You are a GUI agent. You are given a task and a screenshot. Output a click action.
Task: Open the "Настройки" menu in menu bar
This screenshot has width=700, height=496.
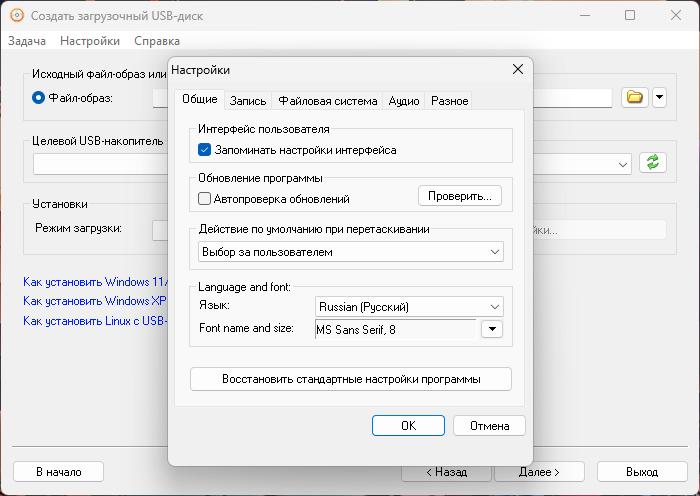point(90,41)
